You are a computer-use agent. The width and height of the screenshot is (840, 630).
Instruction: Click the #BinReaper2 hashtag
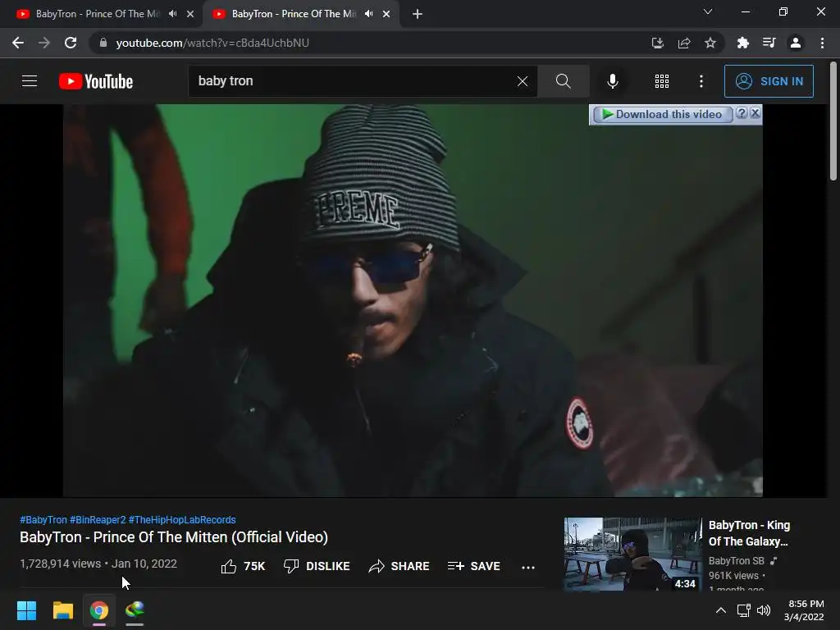pos(98,519)
